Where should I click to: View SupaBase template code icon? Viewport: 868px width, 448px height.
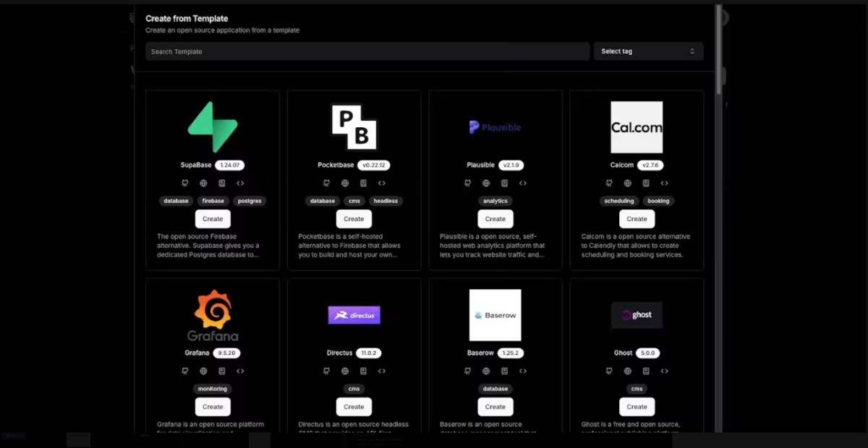click(x=240, y=184)
